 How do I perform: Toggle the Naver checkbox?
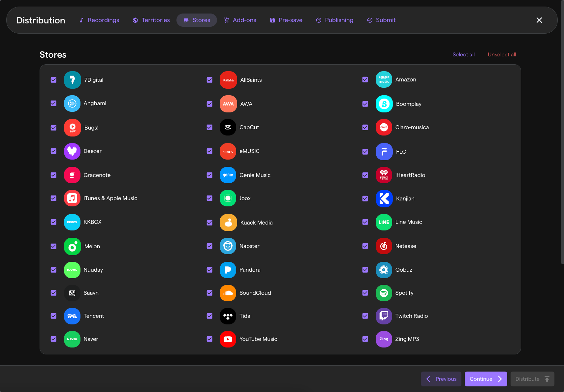pos(53,339)
